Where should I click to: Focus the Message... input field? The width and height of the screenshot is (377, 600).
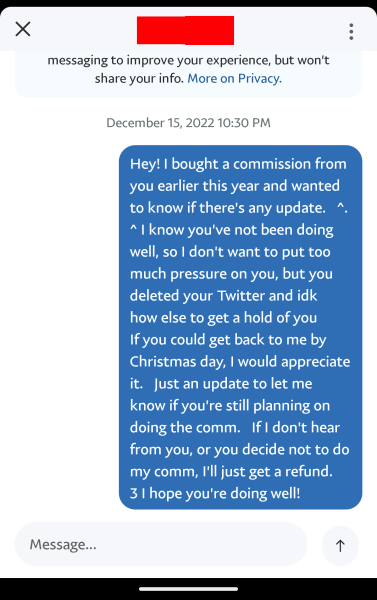click(x=161, y=544)
